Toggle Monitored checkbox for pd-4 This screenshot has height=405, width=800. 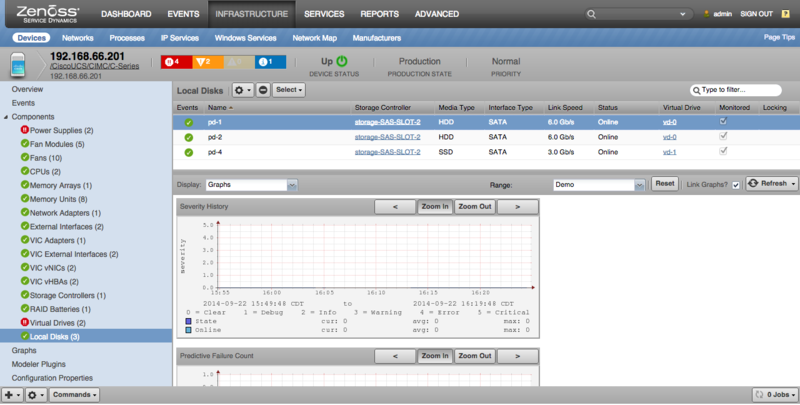pos(723,151)
